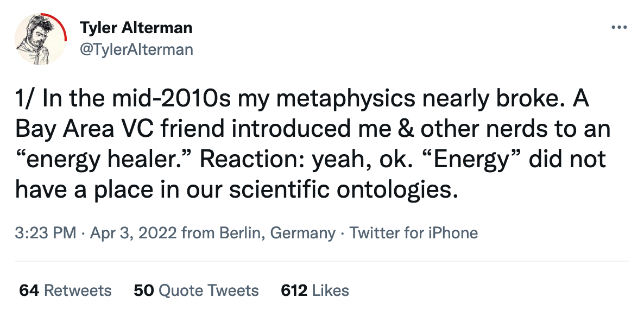This screenshot has height=316, width=644.
Task: Click the Twitter for iPhone source label
Action: coord(414,233)
